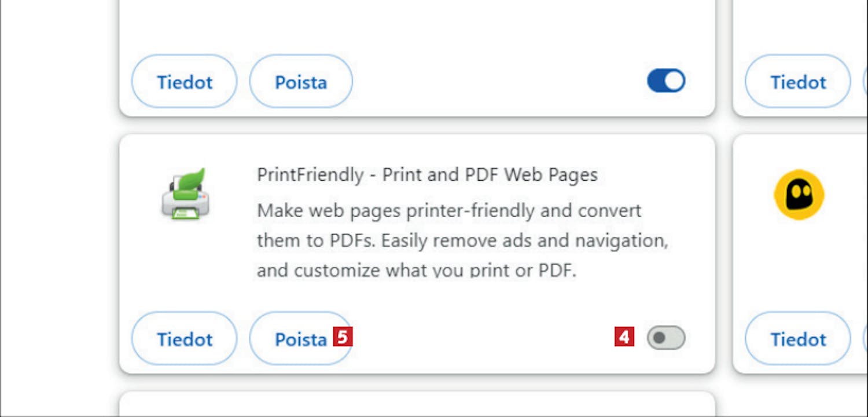
Task: Click cut-off button right of top-right Tiedot
Action: pos(866,82)
